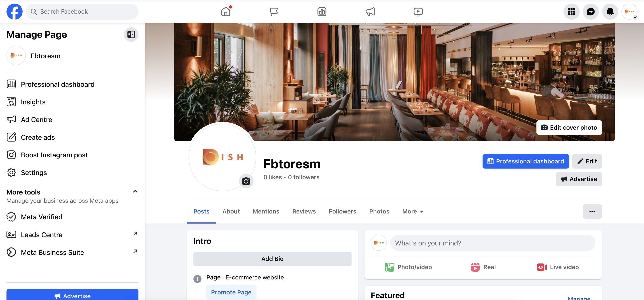Screen dimensions: 644x300
Task: Click Edit cover photo button
Action: (569, 127)
